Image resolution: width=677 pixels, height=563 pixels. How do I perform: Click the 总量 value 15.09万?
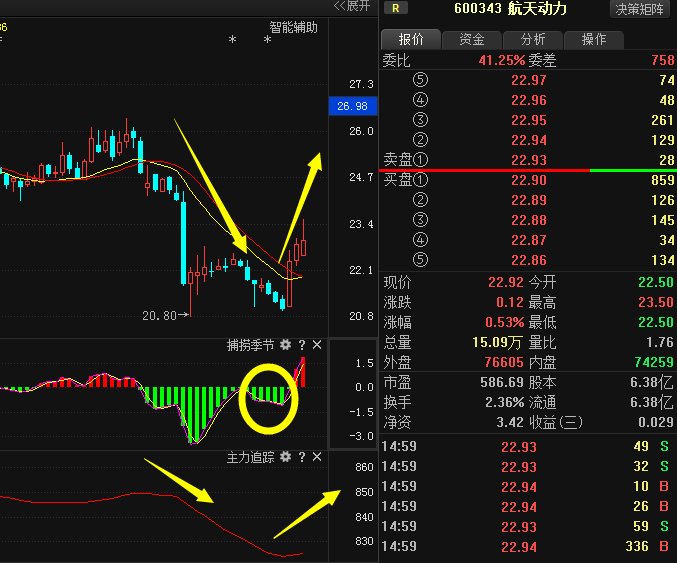coord(497,342)
